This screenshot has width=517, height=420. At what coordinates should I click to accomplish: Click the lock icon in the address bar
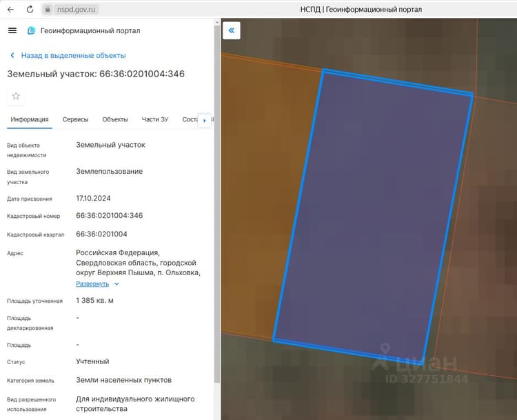pyautogui.click(x=48, y=10)
